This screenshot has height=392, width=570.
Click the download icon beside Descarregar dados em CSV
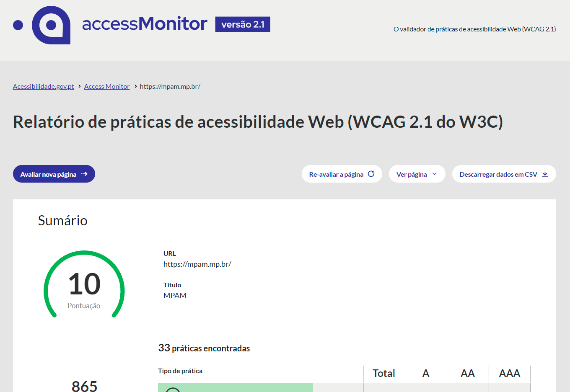pyautogui.click(x=545, y=174)
